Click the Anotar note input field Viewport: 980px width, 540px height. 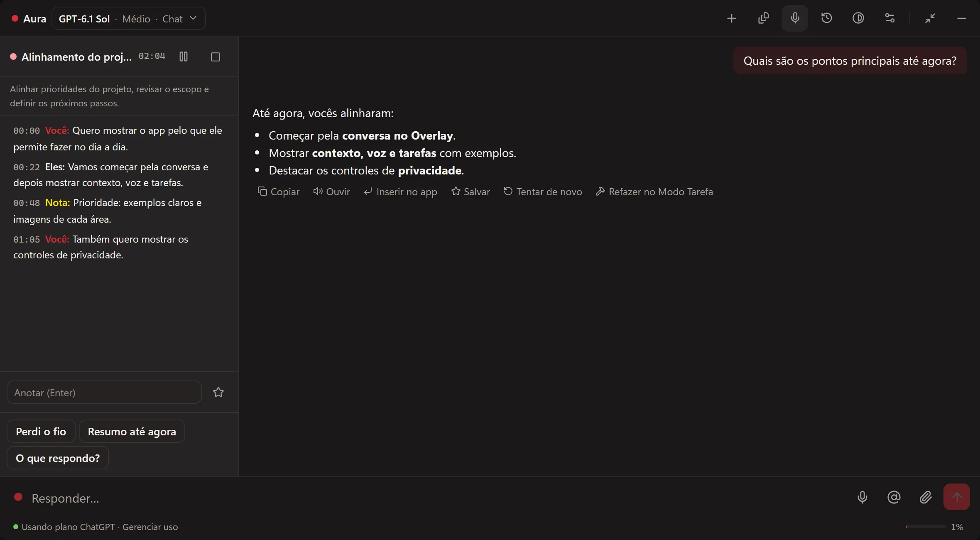pos(104,393)
